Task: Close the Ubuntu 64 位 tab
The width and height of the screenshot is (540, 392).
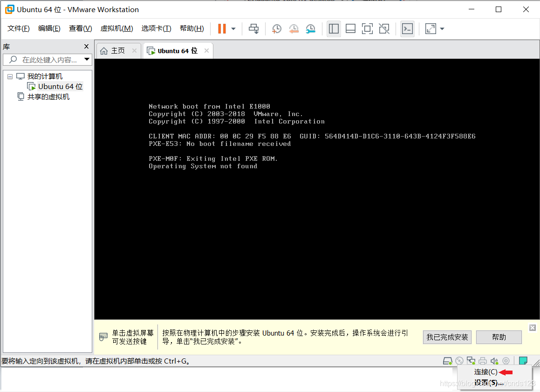Action: 206,51
